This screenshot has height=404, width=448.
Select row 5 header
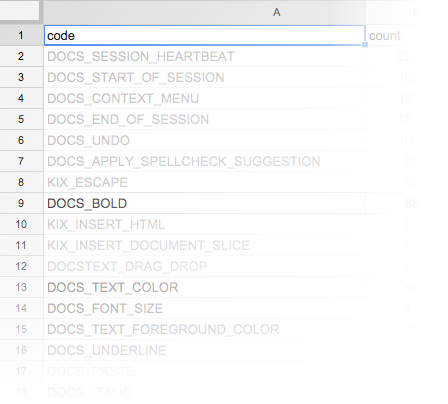[x=21, y=119]
